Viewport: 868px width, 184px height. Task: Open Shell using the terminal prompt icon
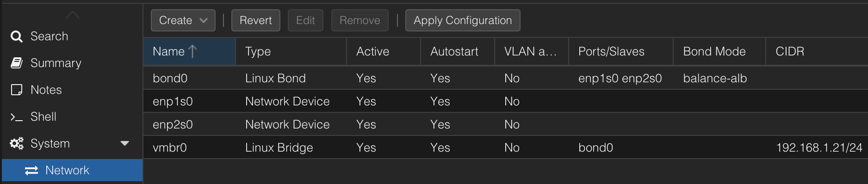[17, 117]
